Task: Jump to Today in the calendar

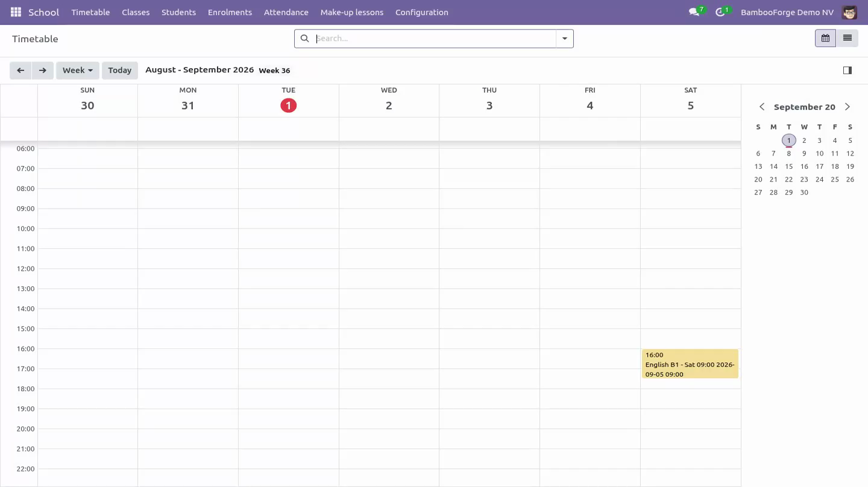Action: [120, 70]
